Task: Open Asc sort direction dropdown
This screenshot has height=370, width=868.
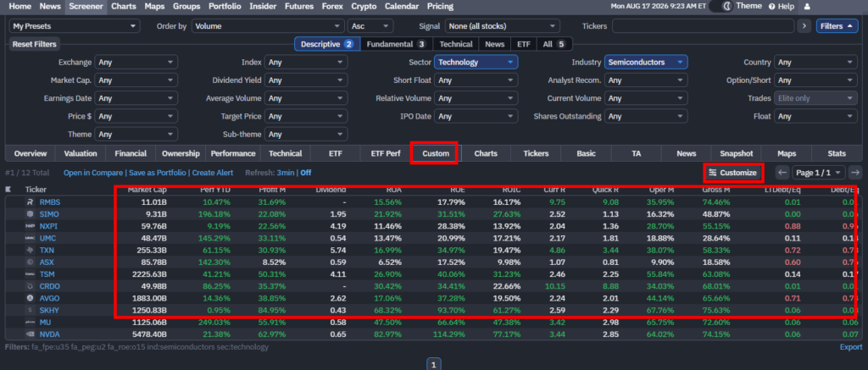Action: pos(370,26)
